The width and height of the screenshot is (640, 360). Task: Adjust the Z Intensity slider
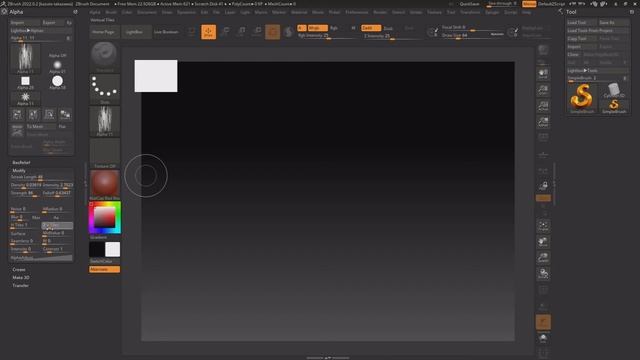[391, 36]
